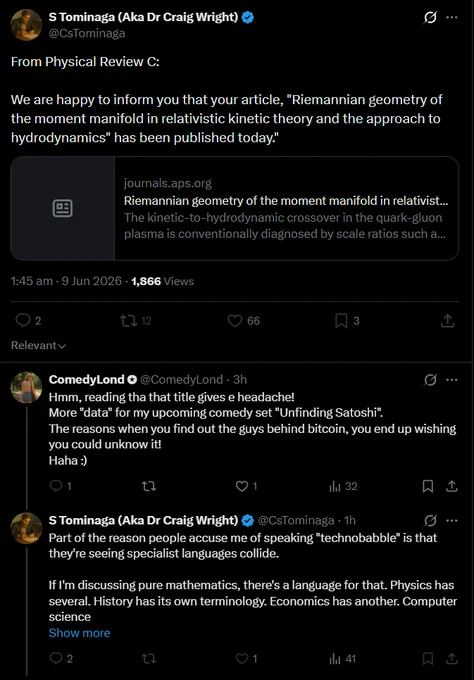View analytics for ComedyLond's reply with 32 views
The image size is (474, 680).
pyautogui.click(x=343, y=486)
